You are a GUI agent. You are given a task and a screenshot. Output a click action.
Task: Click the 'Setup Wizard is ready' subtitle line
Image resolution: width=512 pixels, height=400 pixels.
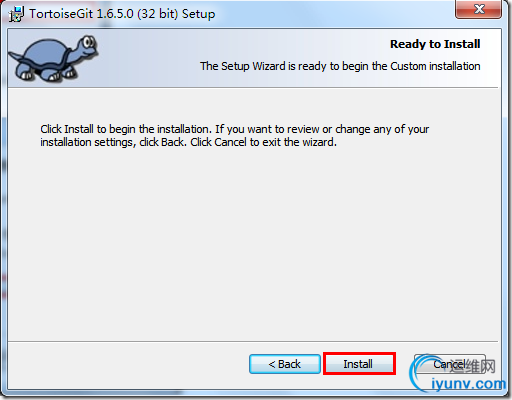tap(340, 66)
